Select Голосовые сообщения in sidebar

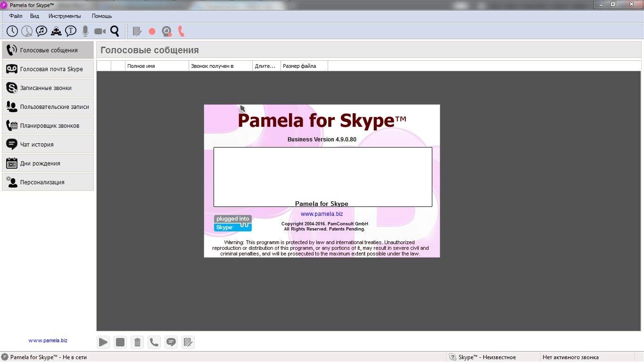tap(48, 50)
